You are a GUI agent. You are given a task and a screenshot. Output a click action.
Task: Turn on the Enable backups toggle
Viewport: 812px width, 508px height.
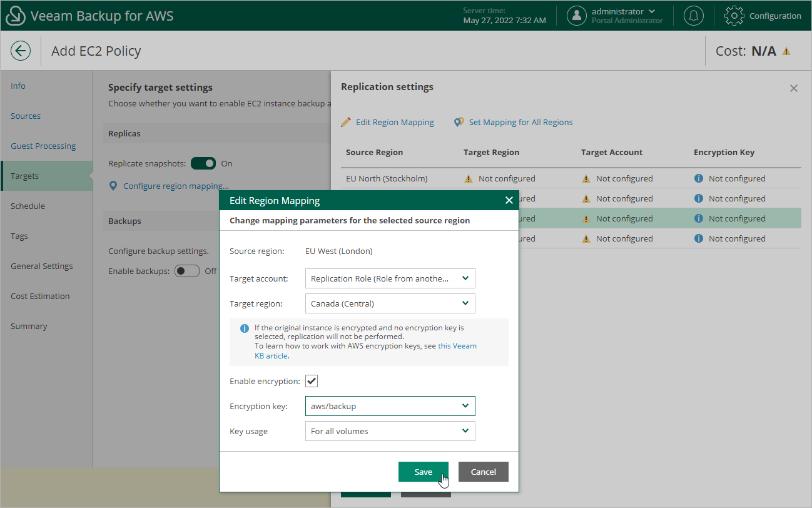[186, 271]
